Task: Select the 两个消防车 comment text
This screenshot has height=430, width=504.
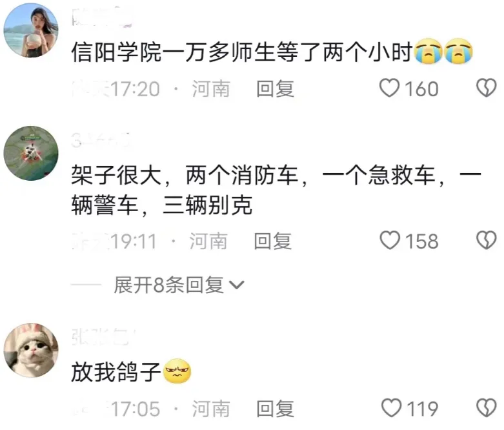Action: 276,190
